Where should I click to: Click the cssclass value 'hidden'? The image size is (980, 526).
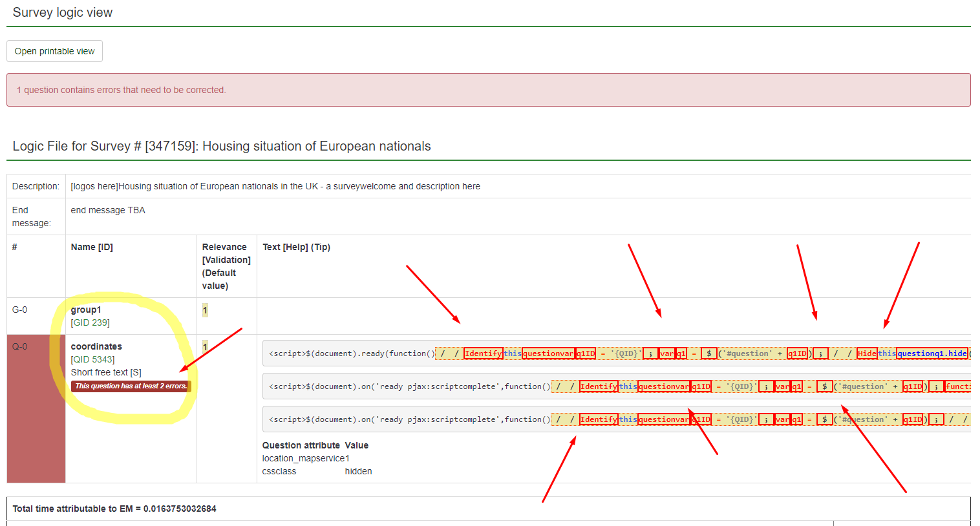click(358, 471)
